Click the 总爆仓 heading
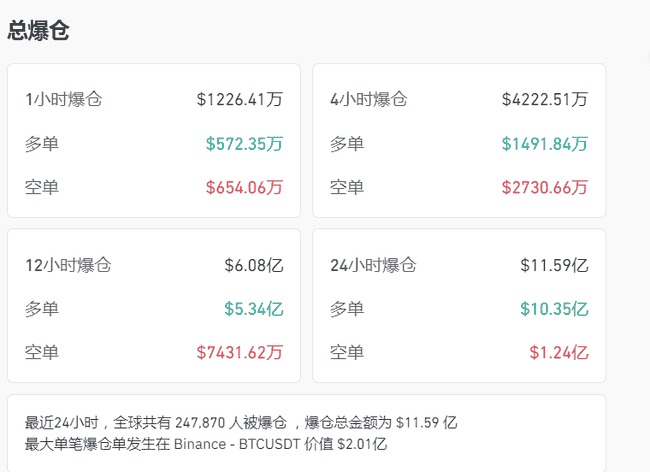650x472 pixels. coord(38,30)
